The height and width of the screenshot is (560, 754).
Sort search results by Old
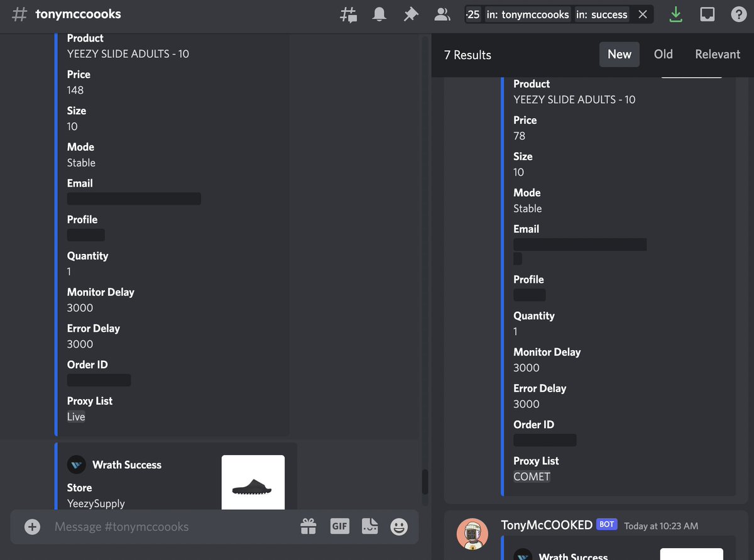pos(664,55)
